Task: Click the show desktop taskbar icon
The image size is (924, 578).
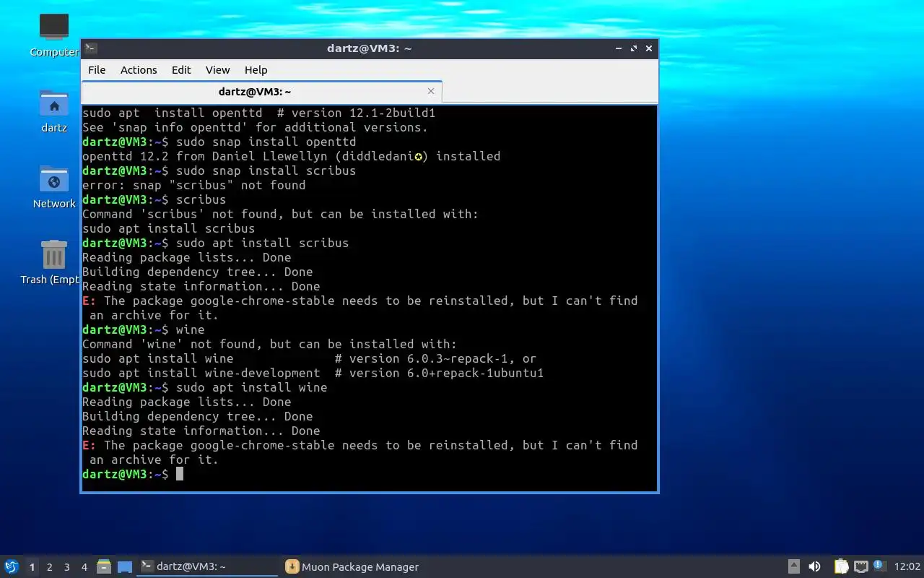Action: [x=125, y=566]
